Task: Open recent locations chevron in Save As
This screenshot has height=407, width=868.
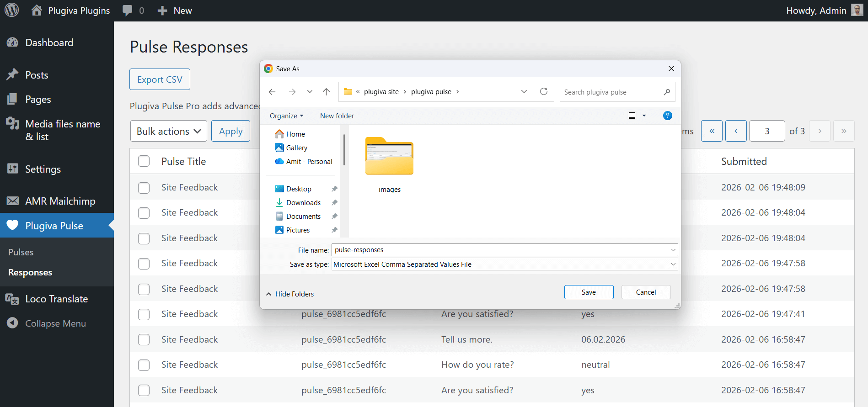Action: click(310, 92)
